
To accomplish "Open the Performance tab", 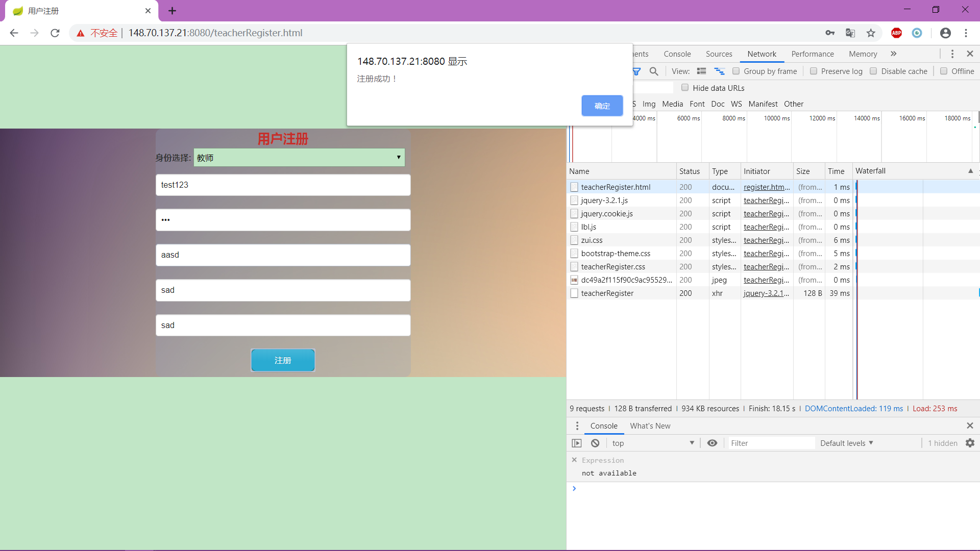I will pyautogui.click(x=812, y=54).
